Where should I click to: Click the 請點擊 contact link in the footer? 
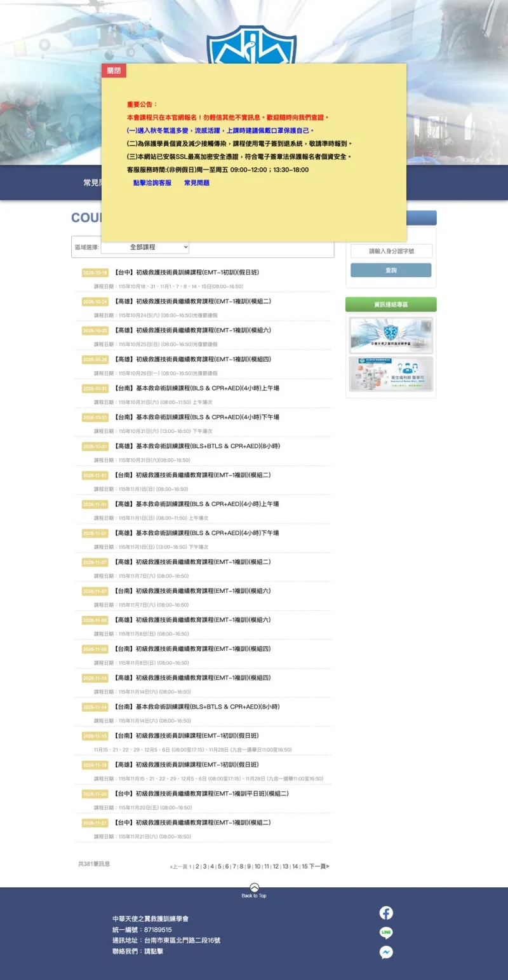pos(154,951)
